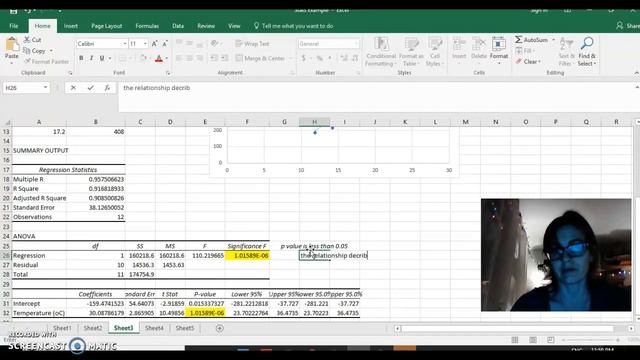Open Sort & Filter
Viewport: 640px width, 360px height.
point(567,52)
